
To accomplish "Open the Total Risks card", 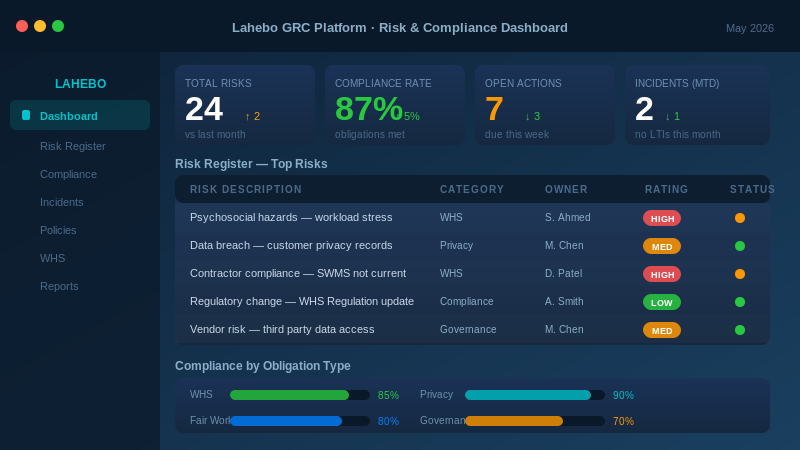I will point(245,105).
